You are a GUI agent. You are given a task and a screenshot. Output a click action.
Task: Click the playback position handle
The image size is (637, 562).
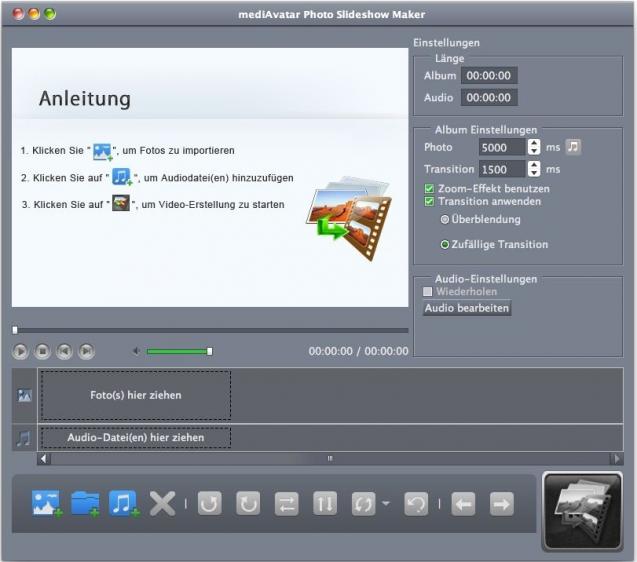point(15,330)
